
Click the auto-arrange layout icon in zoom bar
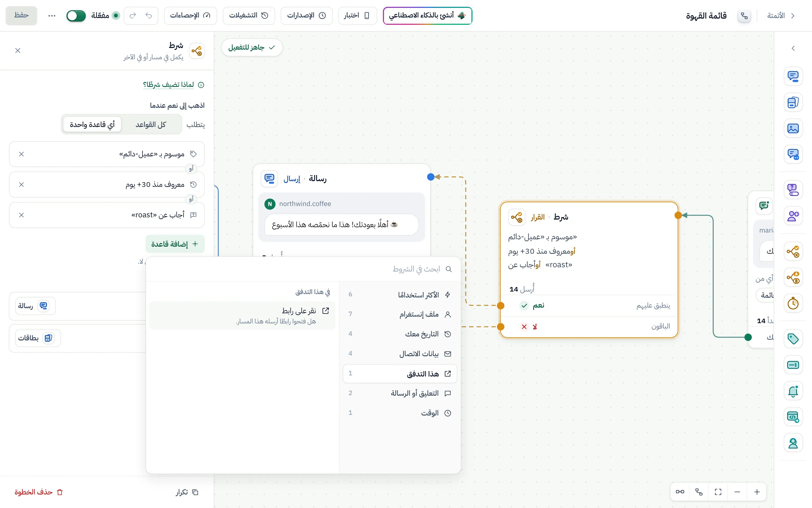pyautogui.click(x=699, y=492)
